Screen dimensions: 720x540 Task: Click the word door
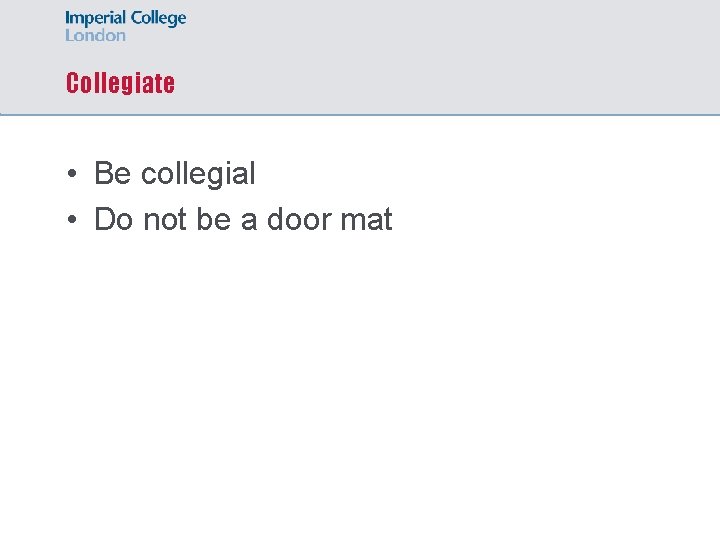(x=297, y=219)
